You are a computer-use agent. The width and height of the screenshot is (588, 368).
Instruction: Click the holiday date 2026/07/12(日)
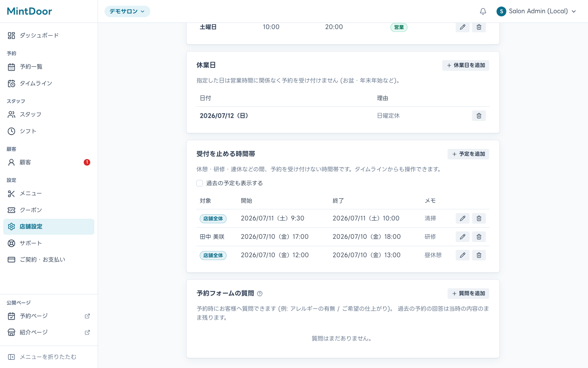pyautogui.click(x=224, y=116)
